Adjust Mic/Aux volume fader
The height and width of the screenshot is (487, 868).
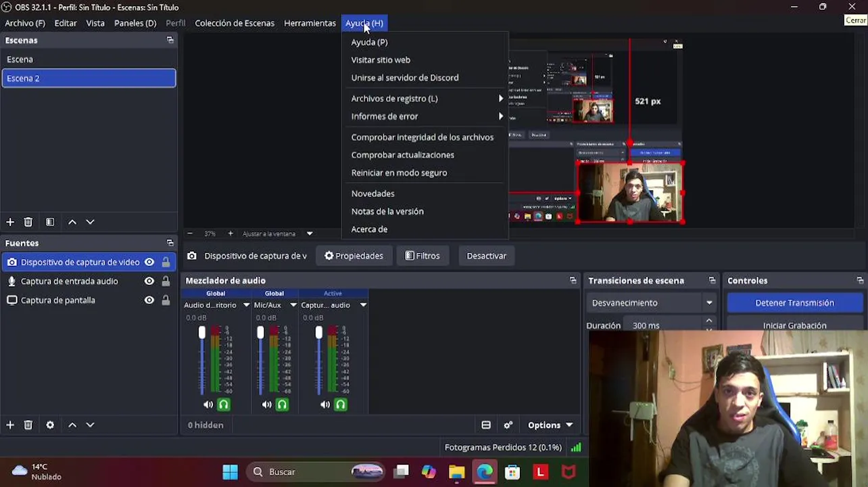pyautogui.click(x=260, y=332)
